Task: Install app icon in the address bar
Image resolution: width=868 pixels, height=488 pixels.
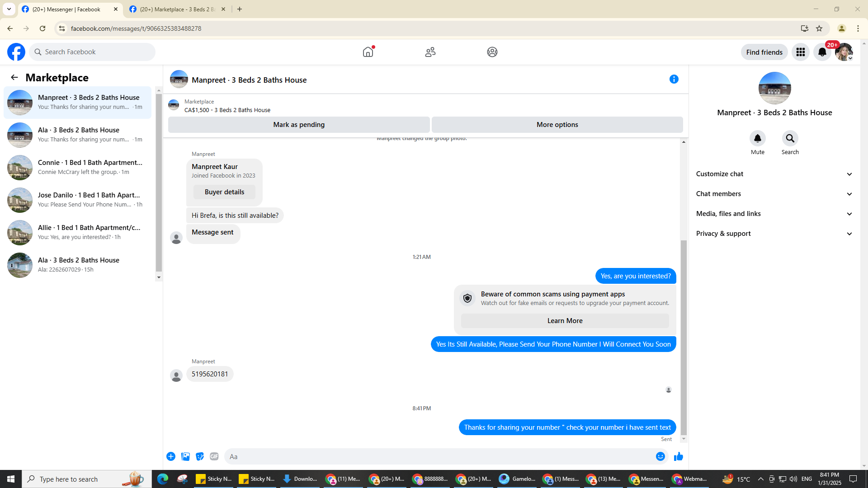Action: click(x=805, y=28)
